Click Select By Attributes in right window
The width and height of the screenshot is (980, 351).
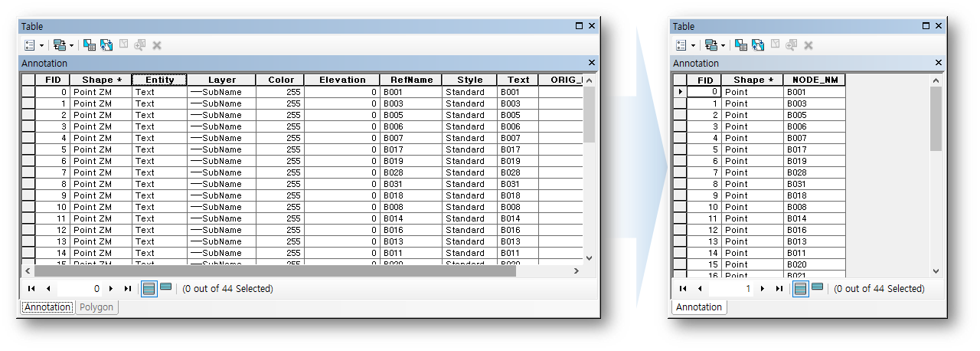pyautogui.click(x=741, y=45)
